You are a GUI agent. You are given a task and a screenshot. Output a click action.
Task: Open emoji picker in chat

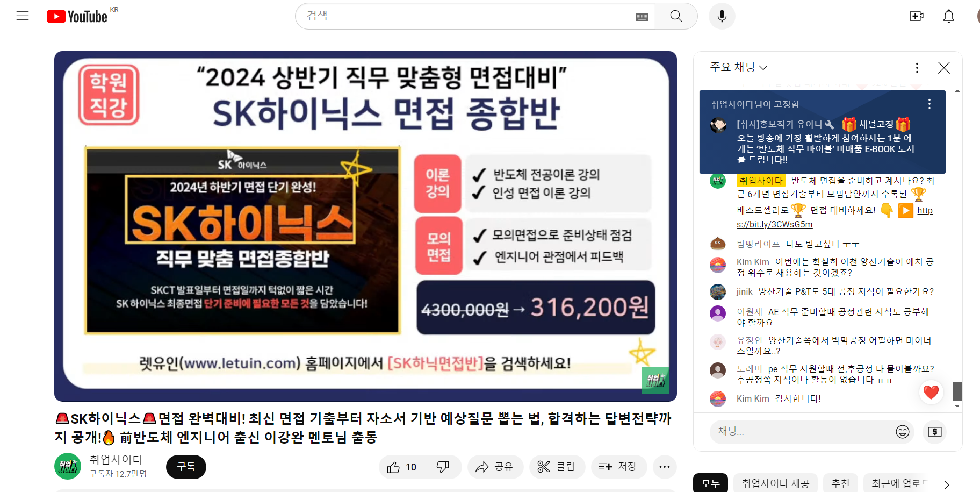click(902, 431)
